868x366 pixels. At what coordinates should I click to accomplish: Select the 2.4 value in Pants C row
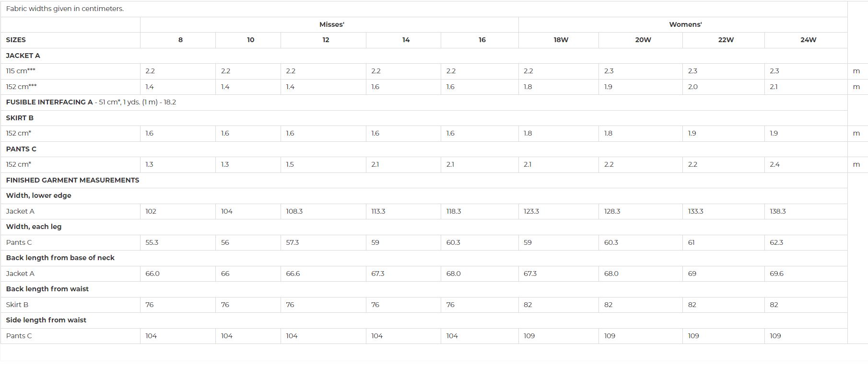[x=774, y=164]
